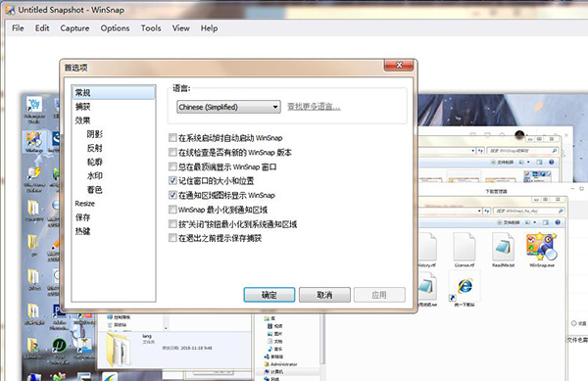Click the search box in front Explorer window
The height and width of the screenshot is (381, 588).
(529, 211)
